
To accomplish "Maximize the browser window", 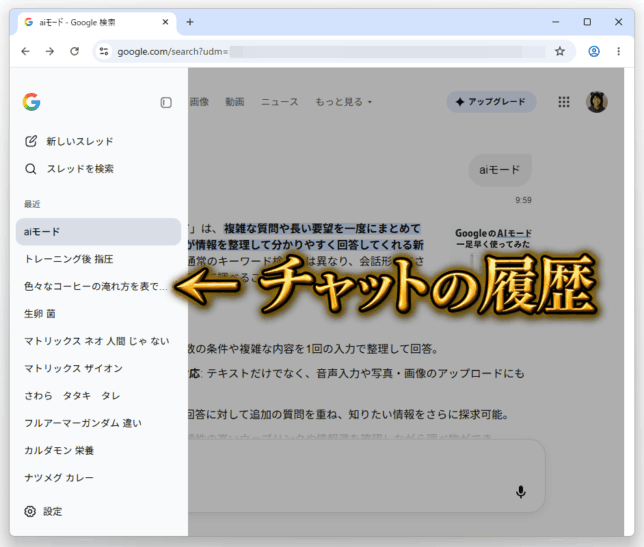I will pos(587,22).
